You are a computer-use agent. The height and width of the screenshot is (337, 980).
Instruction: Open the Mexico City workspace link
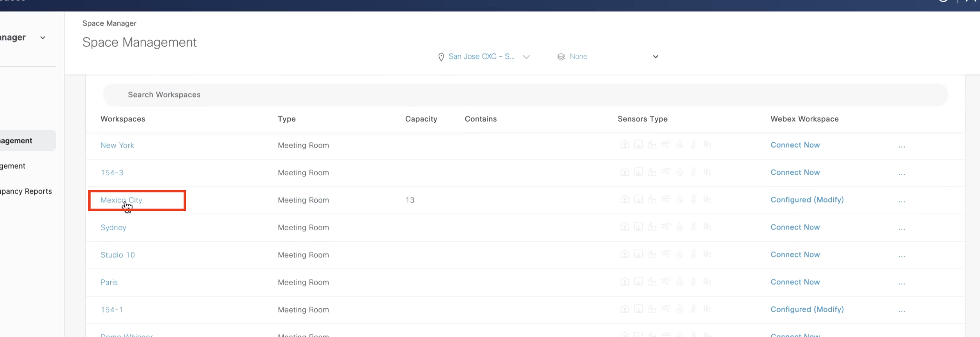click(x=121, y=200)
